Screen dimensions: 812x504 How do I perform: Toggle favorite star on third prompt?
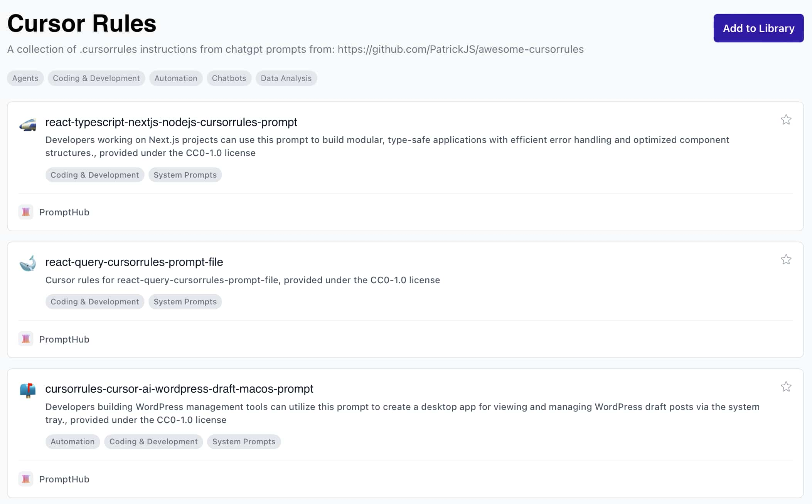click(x=787, y=387)
